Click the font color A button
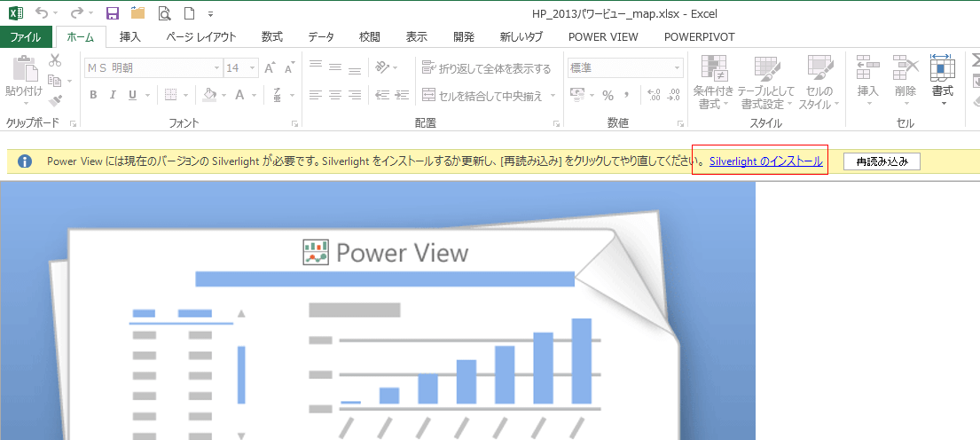The height and width of the screenshot is (440, 980). (239, 95)
